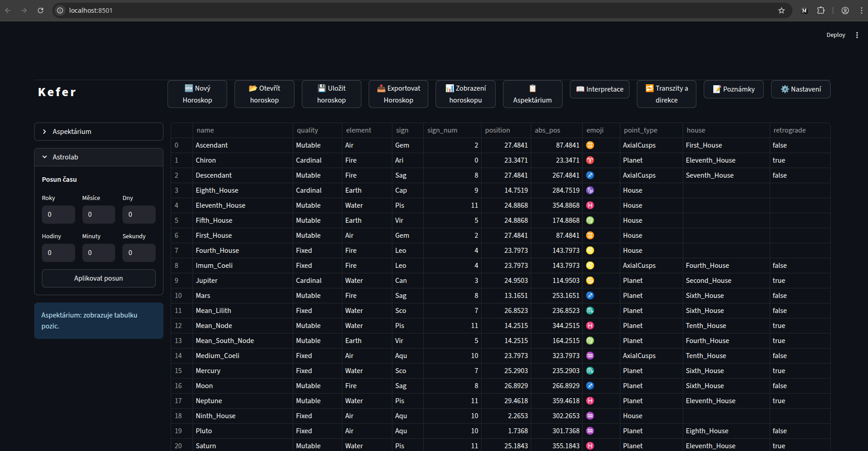
Task: Open the Interpretace section
Action: (x=599, y=89)
